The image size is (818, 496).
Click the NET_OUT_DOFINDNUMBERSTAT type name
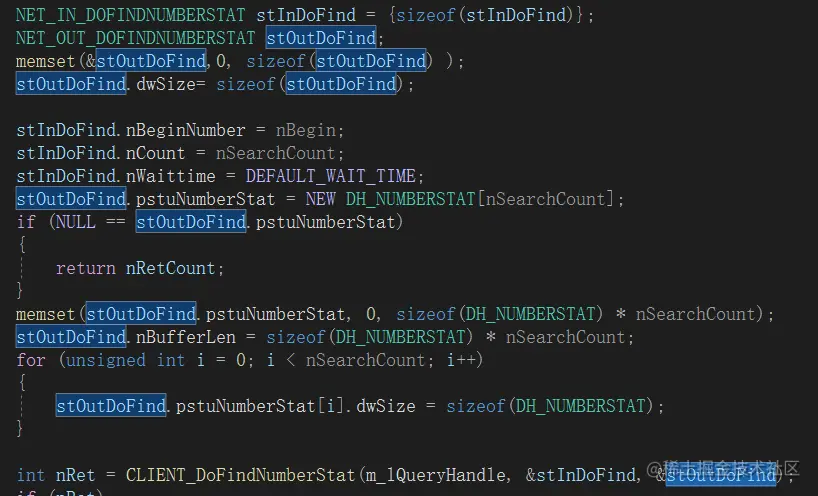point(136,38)
